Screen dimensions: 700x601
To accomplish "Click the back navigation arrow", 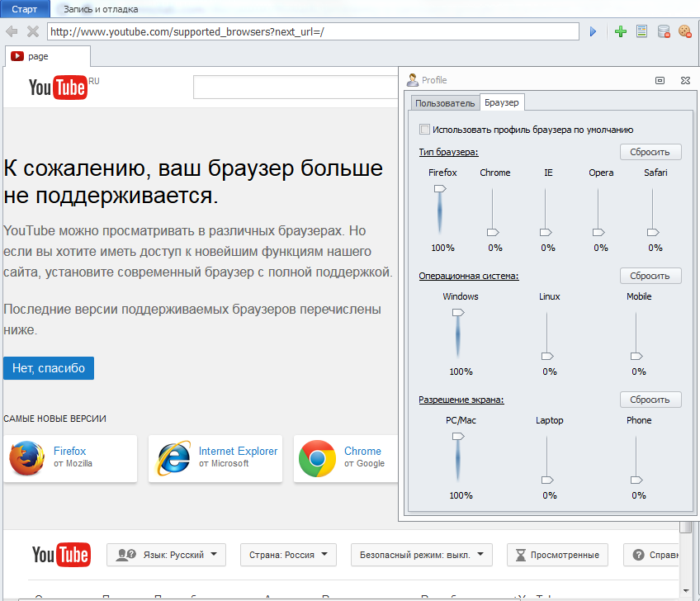I will click(12, 31).
